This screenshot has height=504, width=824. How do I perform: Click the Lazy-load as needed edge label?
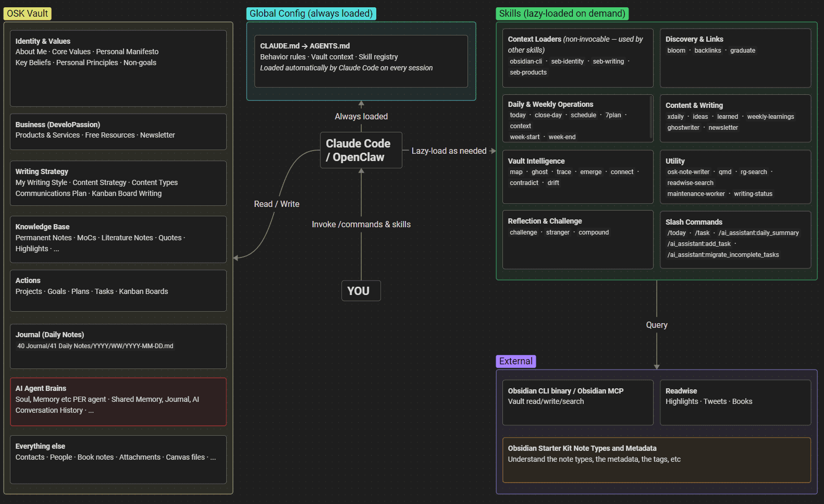tap(449, 151)
